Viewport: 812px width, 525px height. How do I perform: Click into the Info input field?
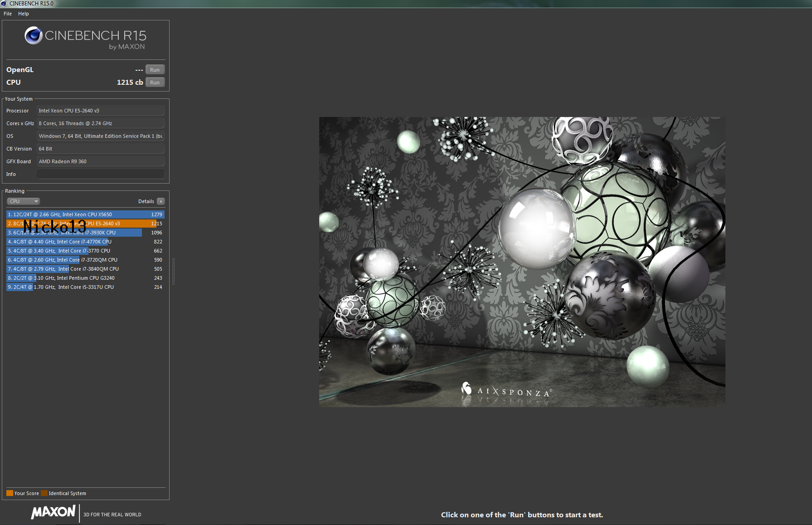point(101,174)
